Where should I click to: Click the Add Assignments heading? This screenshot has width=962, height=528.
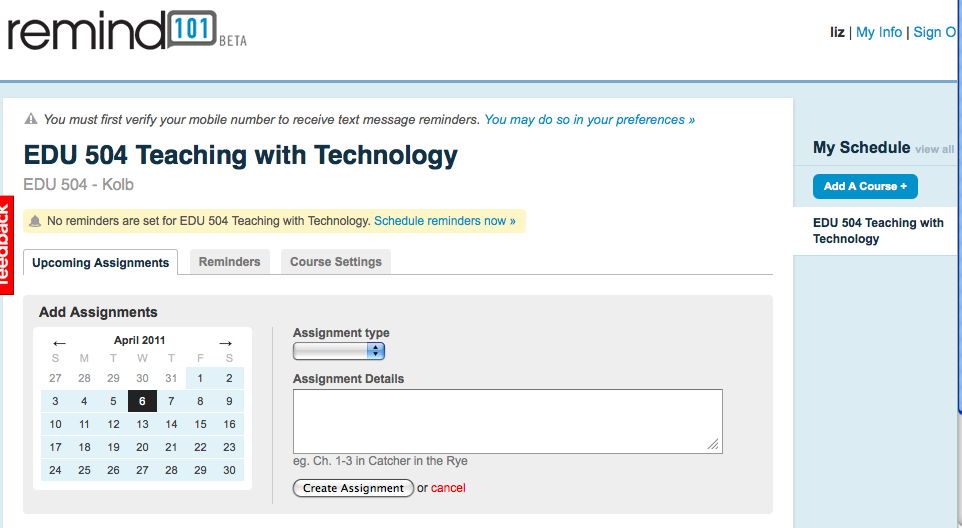[98, 312]
